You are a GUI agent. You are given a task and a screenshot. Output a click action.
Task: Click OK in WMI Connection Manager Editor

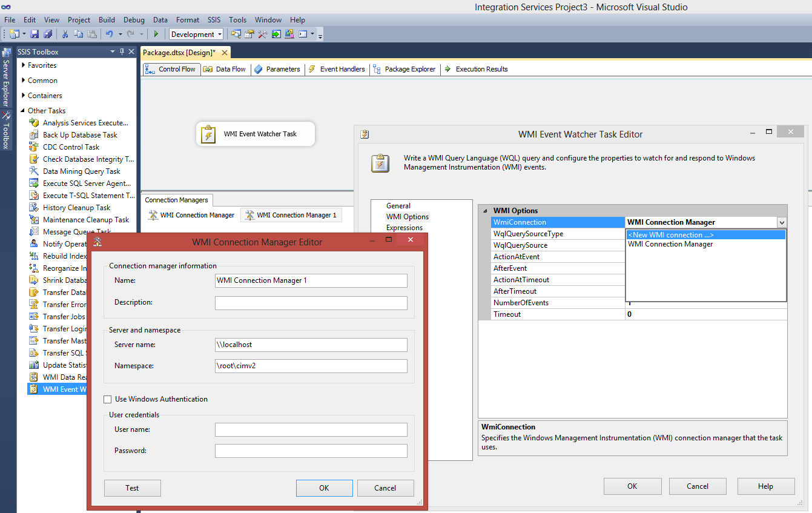(324, 488)
